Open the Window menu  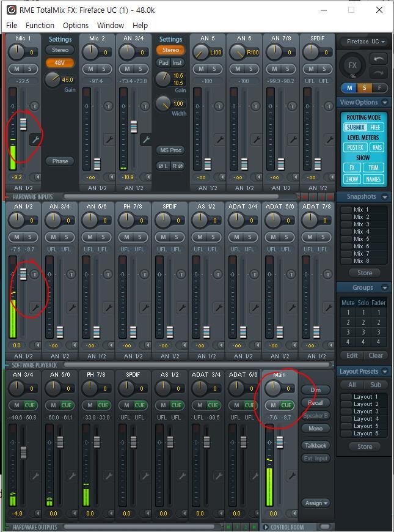coord(111,26)
